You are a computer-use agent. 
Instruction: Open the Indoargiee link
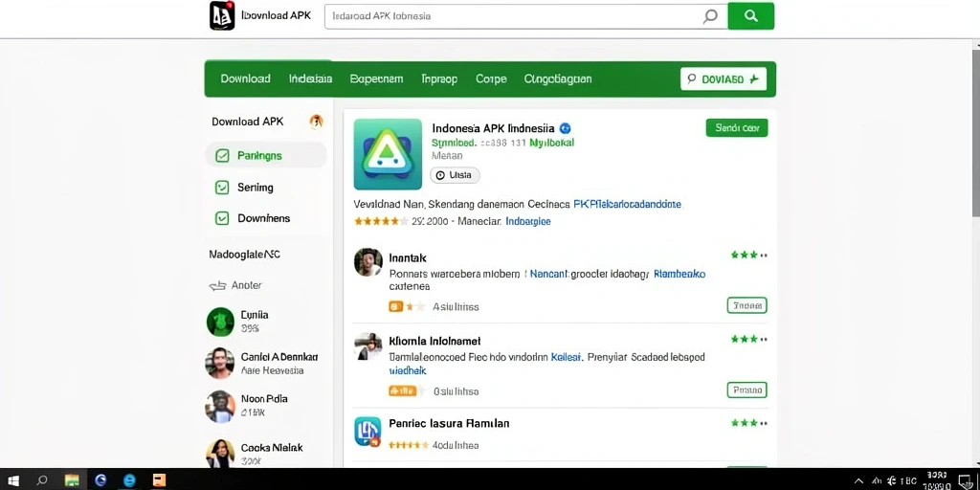click(528, 221)
